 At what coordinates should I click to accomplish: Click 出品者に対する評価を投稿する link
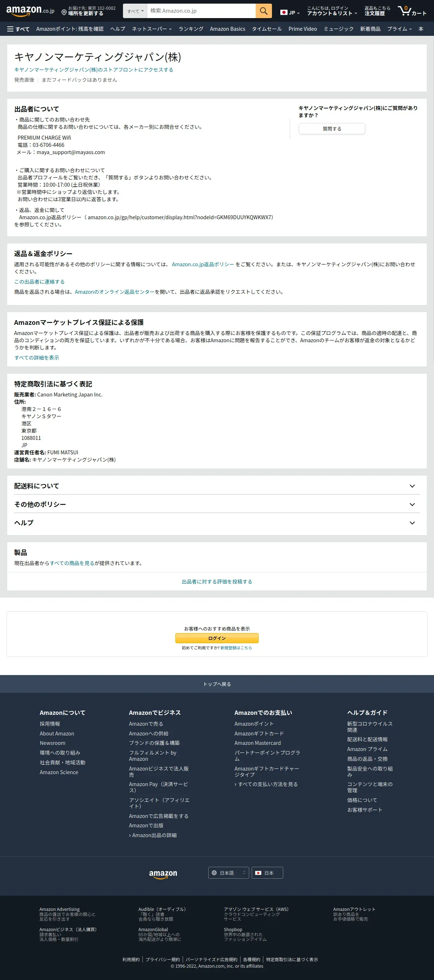click(x=217, y=581)
